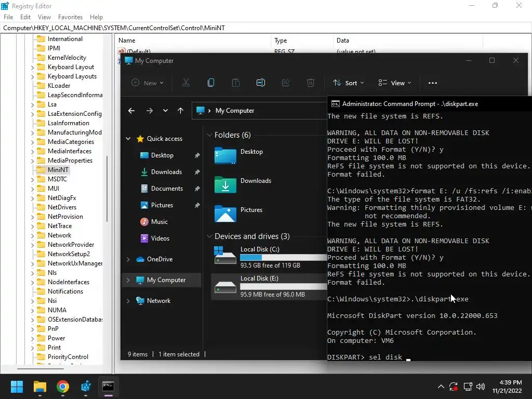Click the network tray icon
This screenshot has width=532, height=399.
468,387
